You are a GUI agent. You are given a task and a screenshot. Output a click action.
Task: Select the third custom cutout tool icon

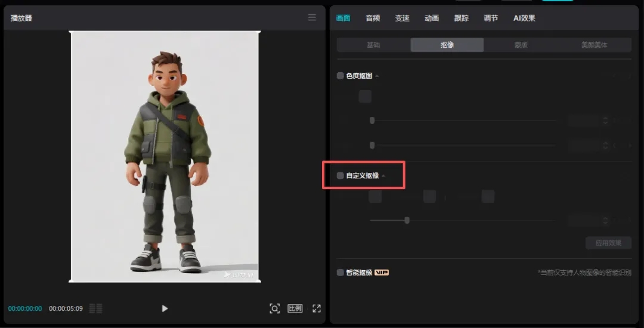pyautogui.click(x=488, y=196)
